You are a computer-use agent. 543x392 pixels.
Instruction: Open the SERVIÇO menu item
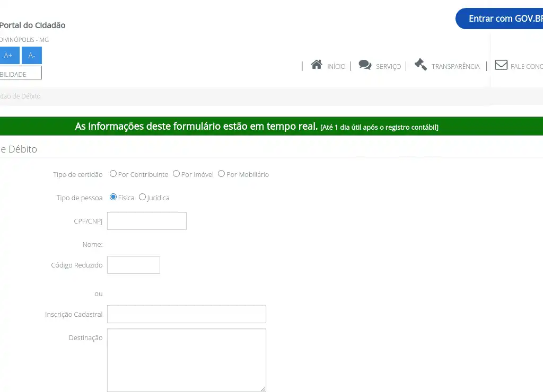tap(388, 67)
